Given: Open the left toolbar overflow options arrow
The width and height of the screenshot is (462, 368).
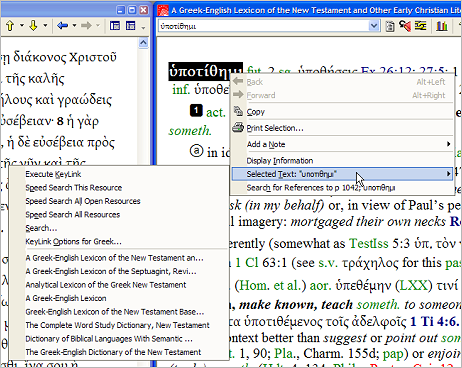Looking at the screenshot, I should 143,28.
